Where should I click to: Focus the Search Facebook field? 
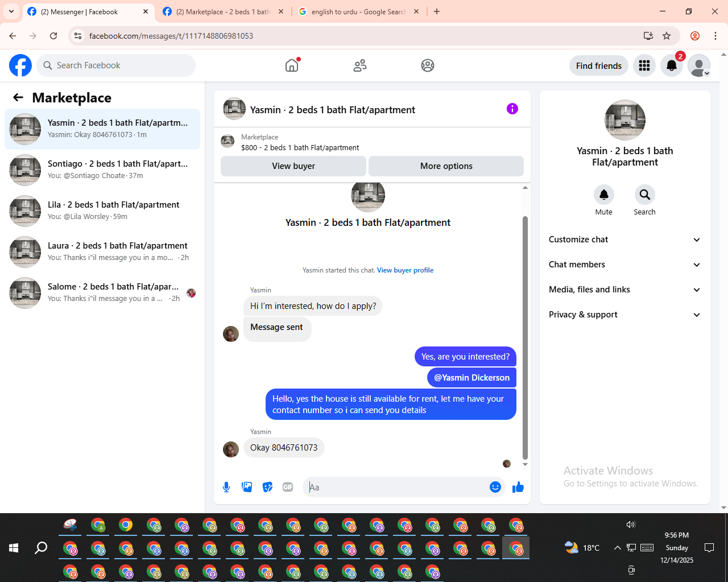(x=116, y=65)
